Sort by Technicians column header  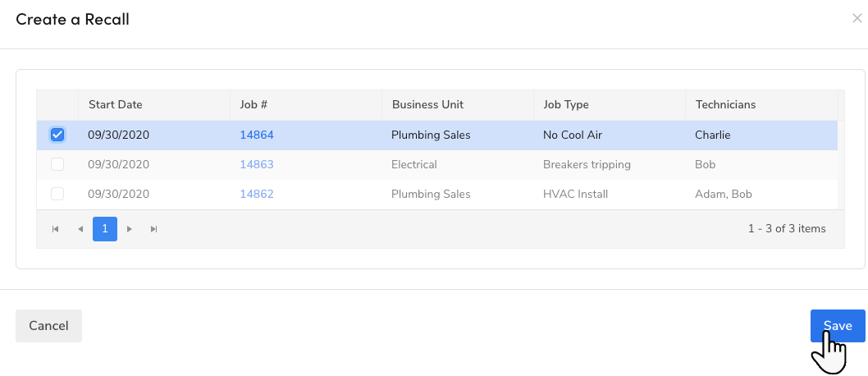pyautogui.click(x=725, y=104)
